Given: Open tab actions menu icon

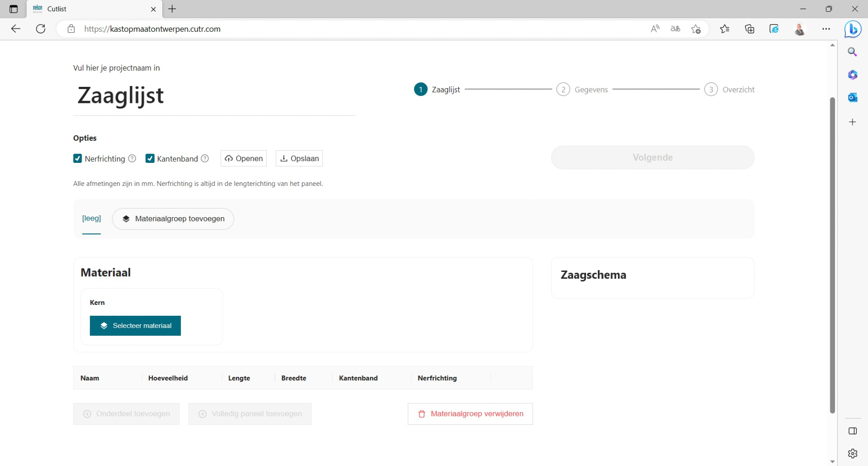Looking at the screenshot, I should point(13,9).
